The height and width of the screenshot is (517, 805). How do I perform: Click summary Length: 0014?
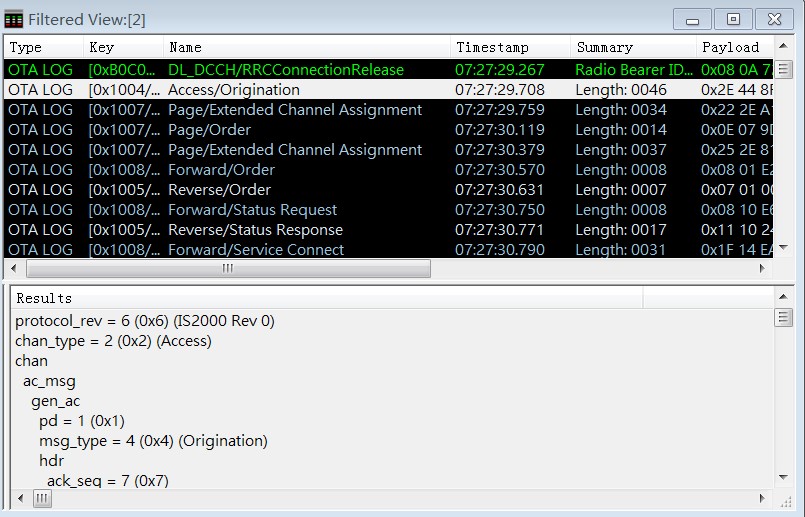(621, 129)
